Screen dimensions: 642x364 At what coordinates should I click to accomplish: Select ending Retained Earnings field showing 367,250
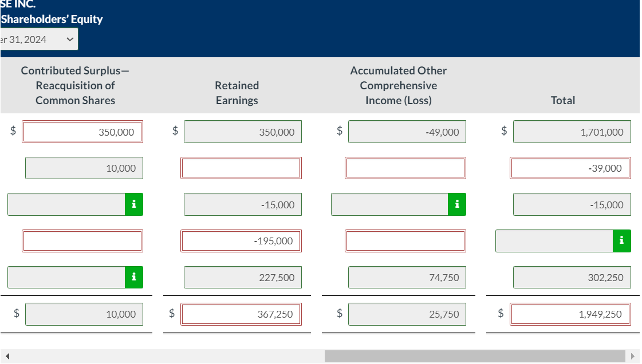[241, 314]
